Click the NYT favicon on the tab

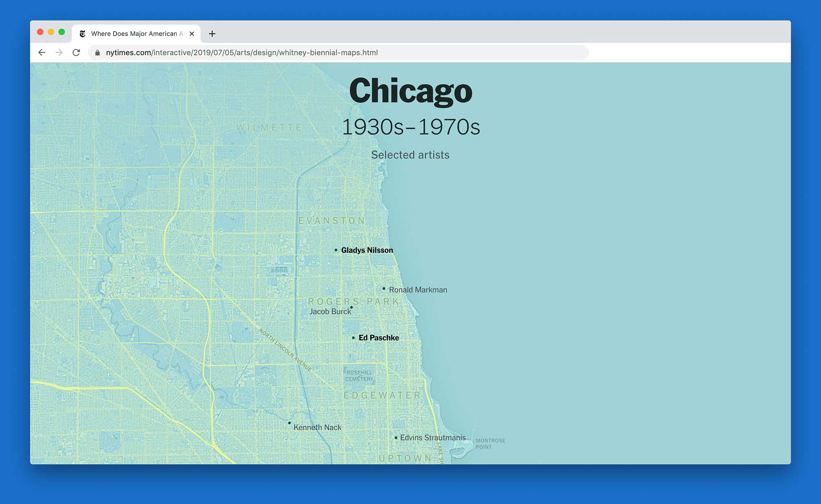pyautogui.click(x=83, y=34)
